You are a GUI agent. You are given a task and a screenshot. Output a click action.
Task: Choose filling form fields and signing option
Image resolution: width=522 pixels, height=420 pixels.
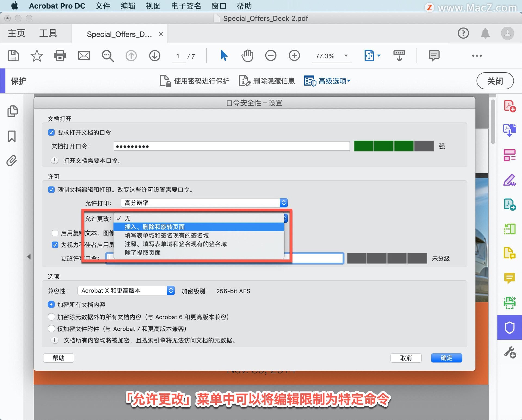click(199, 235)
